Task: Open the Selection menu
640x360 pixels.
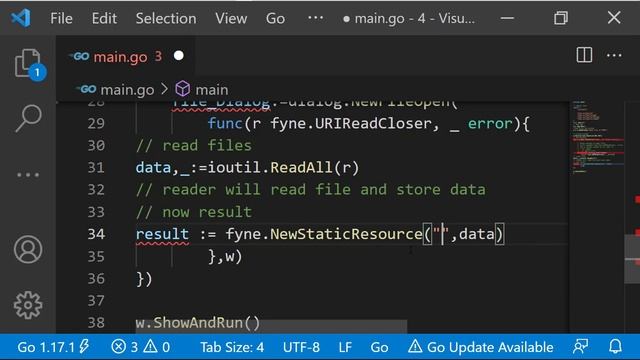Action: (166, 18)
